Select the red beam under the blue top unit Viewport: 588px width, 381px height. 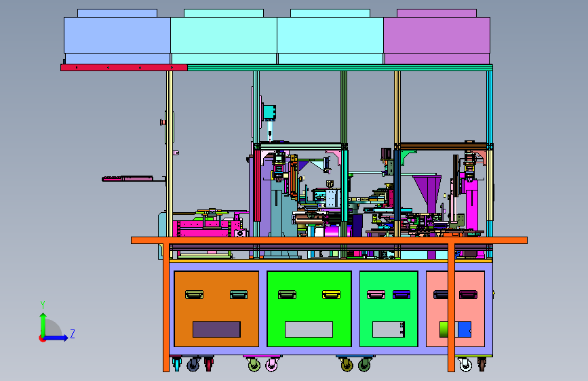[x=124, y=68]
